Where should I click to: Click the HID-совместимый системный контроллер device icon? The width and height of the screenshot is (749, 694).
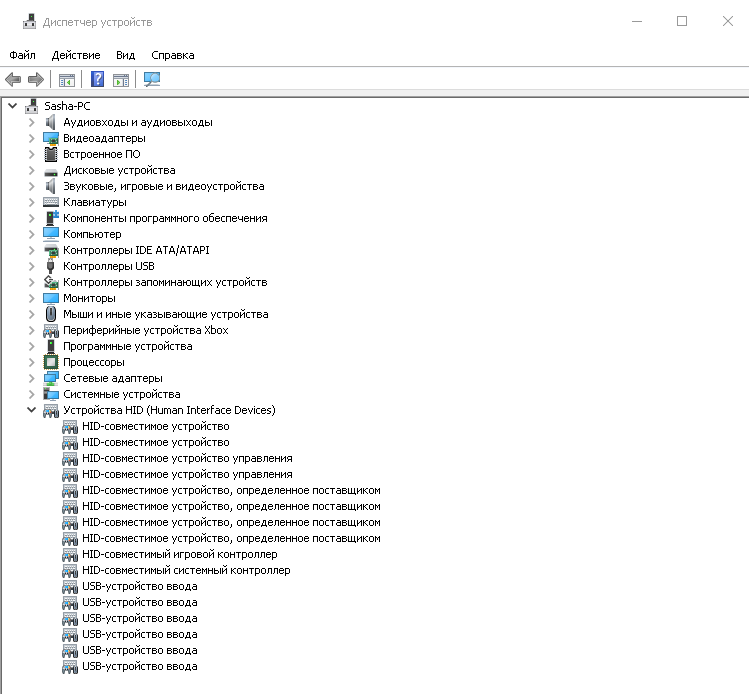point(70,570)
